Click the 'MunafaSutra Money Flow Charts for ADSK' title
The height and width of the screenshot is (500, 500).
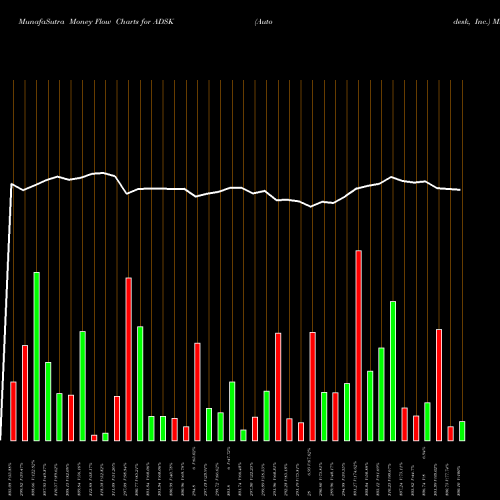click(x=96, y=22)
